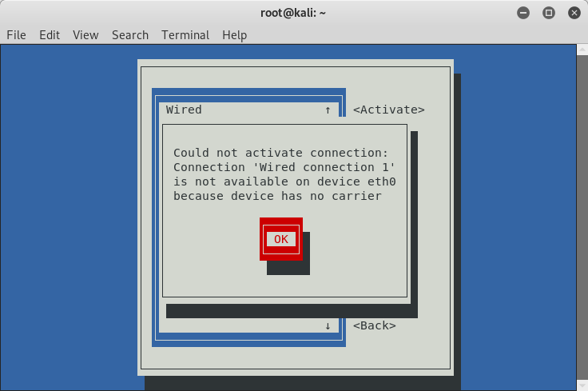This screenshot has height=391, width=588.
Task: Click the up arrow in connection list
Action: pyautogui.click(x=328, y=110)
